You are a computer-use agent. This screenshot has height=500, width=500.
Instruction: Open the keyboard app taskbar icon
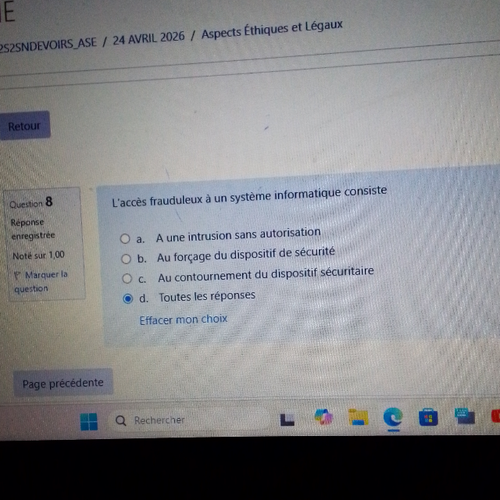pos(465,416)
